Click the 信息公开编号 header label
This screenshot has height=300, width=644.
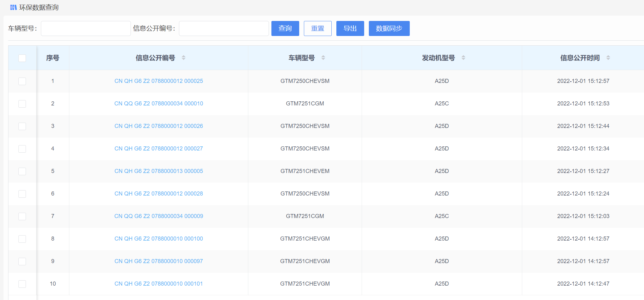tap(155, 58)
